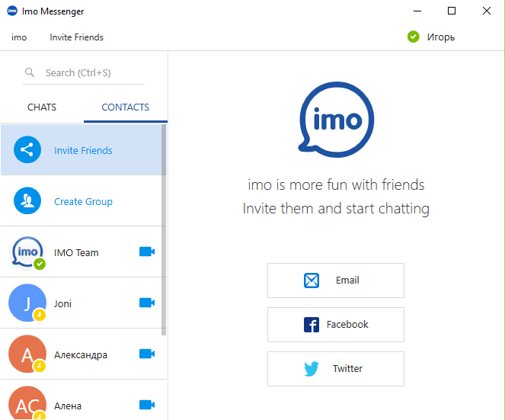This screenshot has height=420, width=505.
Task: Click the contacts list scrollbar
Action: [x=164, y=230]
